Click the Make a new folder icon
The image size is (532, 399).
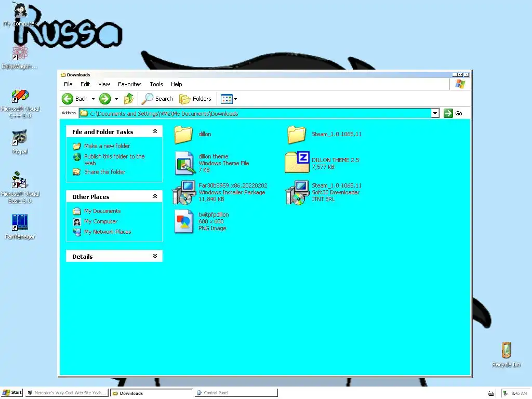click(77, 146)
